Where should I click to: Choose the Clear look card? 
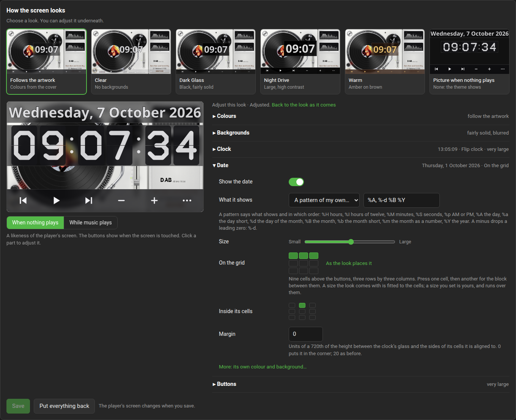[x=131, y=61]
